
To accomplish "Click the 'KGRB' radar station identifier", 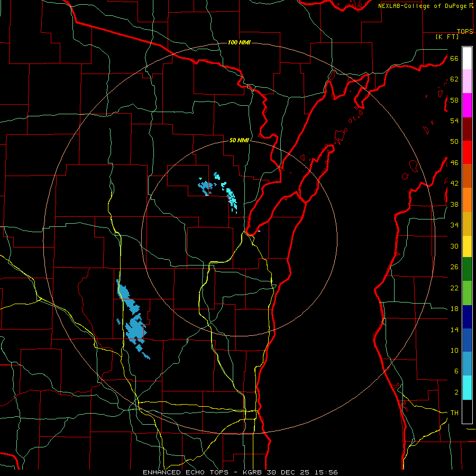I will tap(253, 472).
